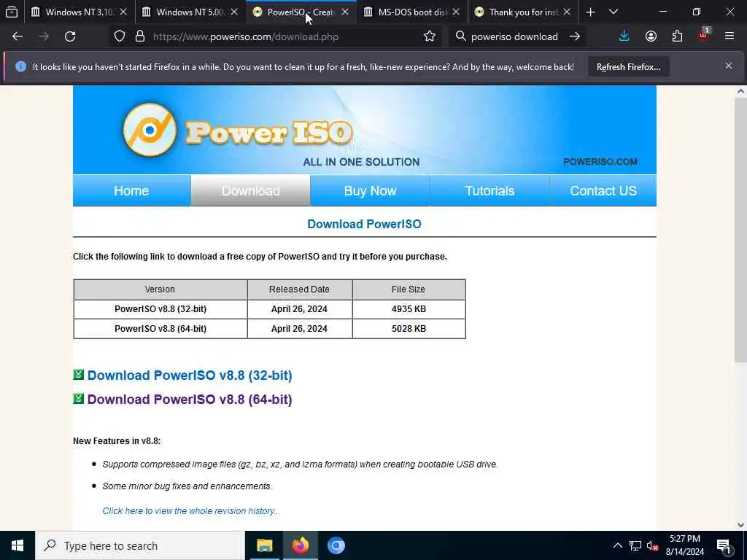The image size is (747, 560).
Task: Click the green icon beside 32-bit download
Action: pyautogui.click(x=79, y=375)
